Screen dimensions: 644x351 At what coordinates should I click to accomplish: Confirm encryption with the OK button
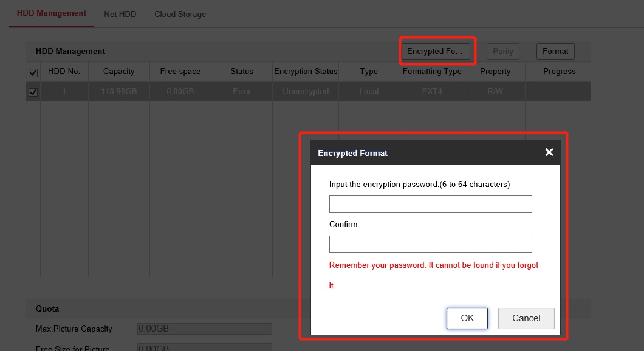click(x=467, y=318)
